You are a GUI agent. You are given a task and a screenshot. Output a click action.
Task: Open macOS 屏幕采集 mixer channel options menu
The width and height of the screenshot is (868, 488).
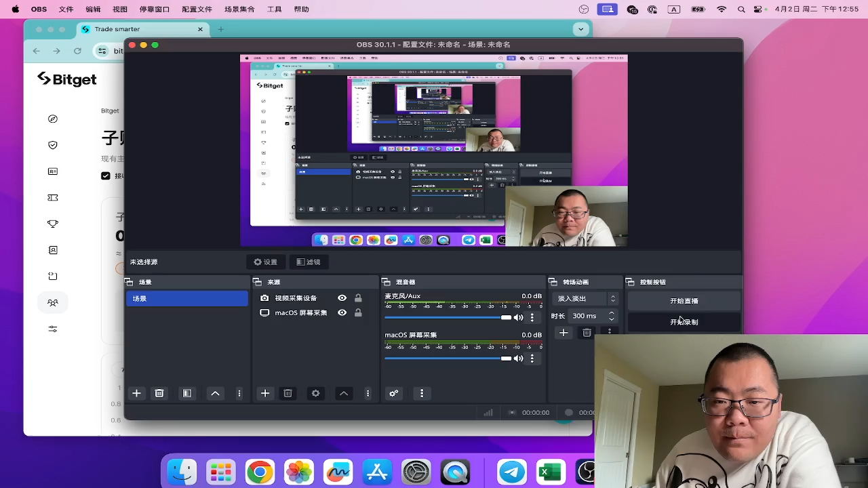pos(532,358)
